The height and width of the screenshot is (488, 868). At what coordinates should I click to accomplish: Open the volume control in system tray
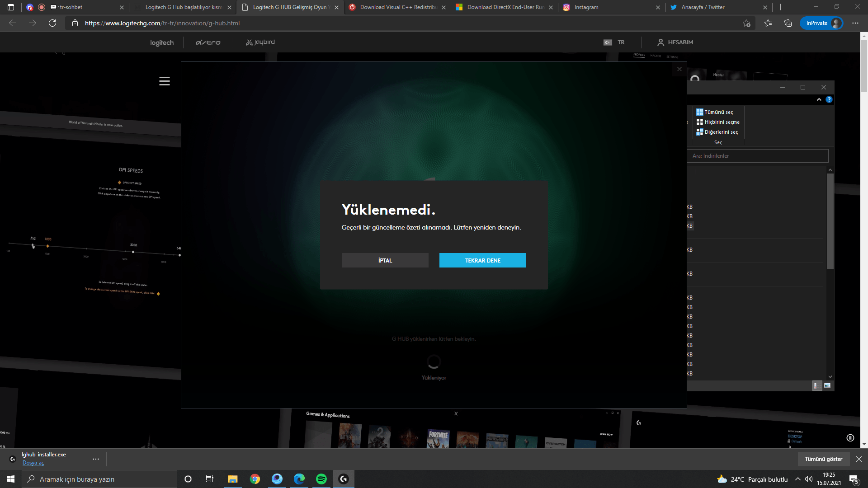point(809,479)
